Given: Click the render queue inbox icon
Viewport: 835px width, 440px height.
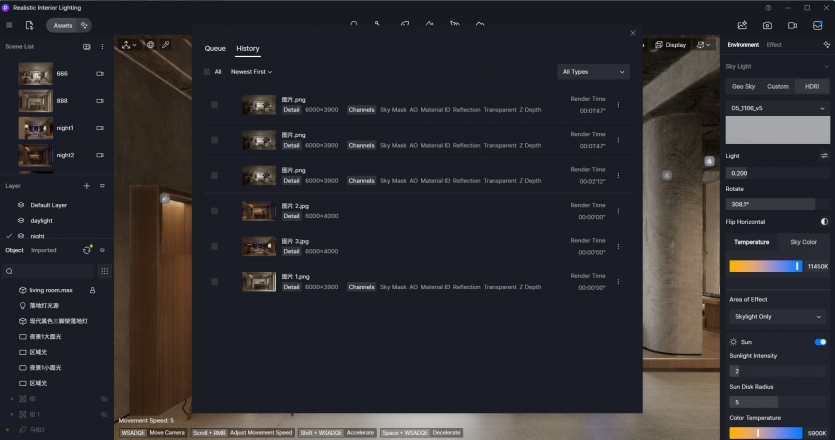Looking at the screenshot, I should [x=817, y=25].
